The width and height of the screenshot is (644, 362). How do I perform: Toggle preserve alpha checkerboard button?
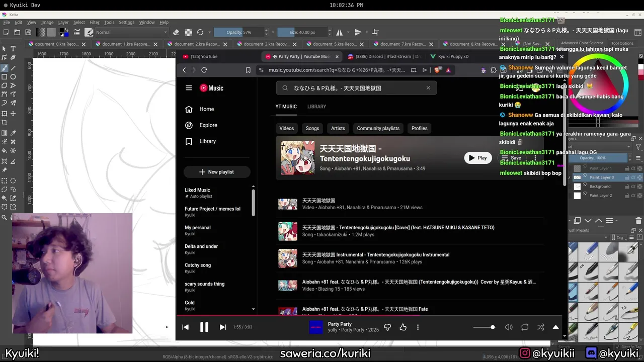point(188,32)
